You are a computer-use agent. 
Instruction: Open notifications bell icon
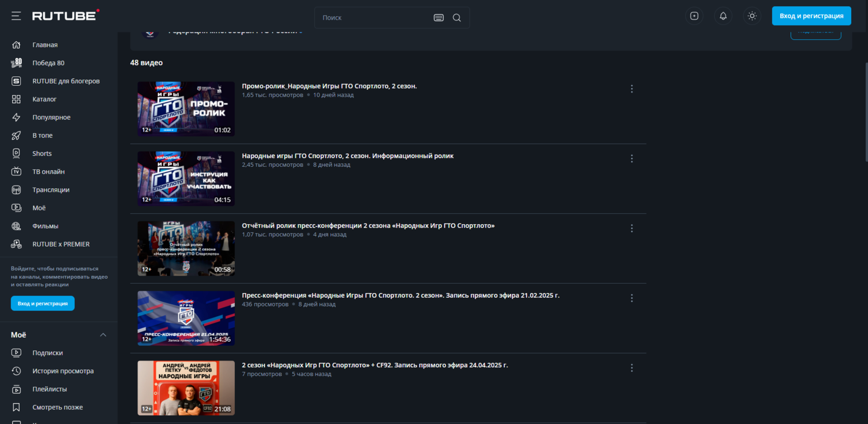(723, 16)
